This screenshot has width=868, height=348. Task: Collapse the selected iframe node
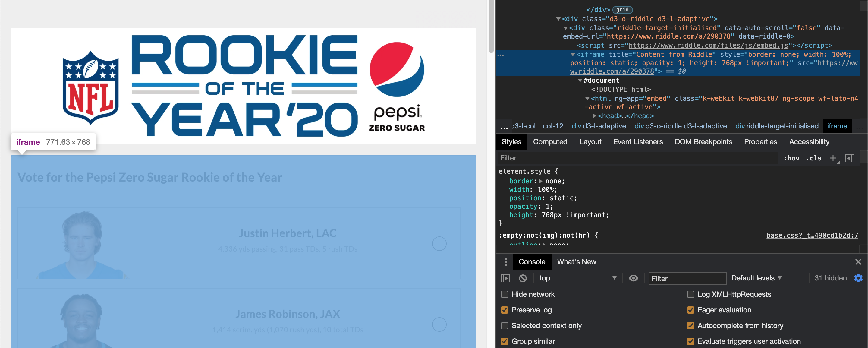(573, 55)
